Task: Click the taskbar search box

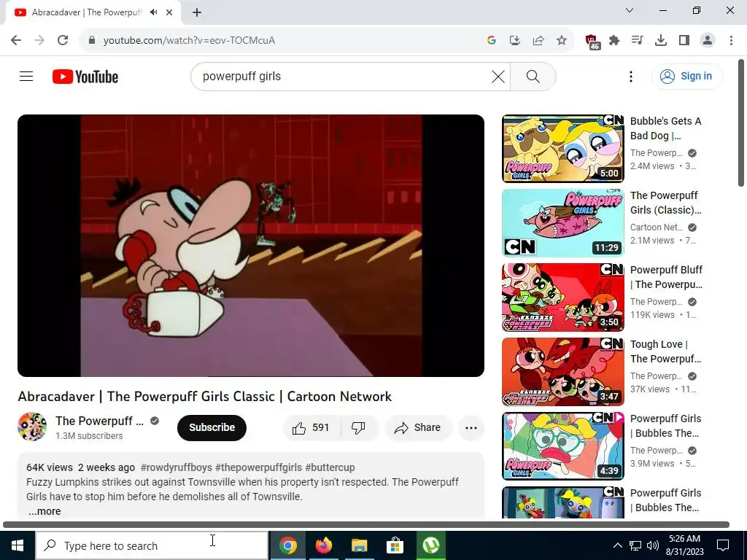Action: (x=152, y=545)
